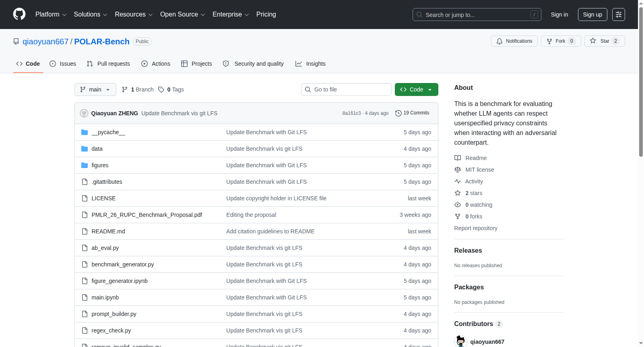Click the book icon next to Readme
This screenshot has height=347, width=644.
pyautogui.click(x=458, y=158)
